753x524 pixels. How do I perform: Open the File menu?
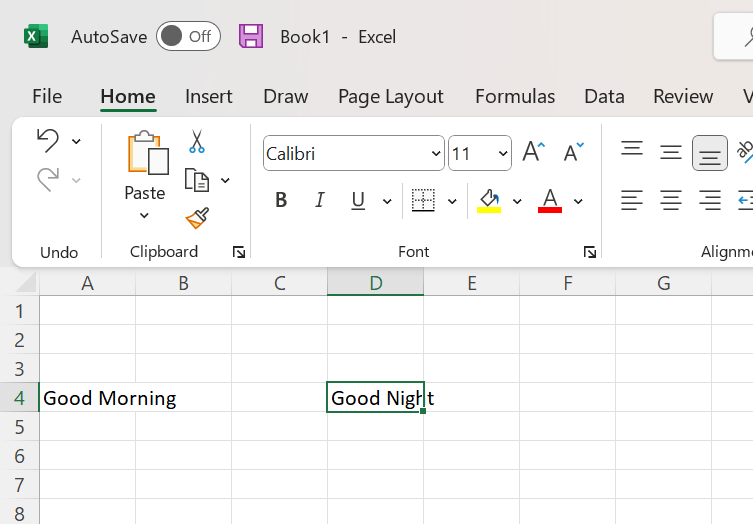47,96
